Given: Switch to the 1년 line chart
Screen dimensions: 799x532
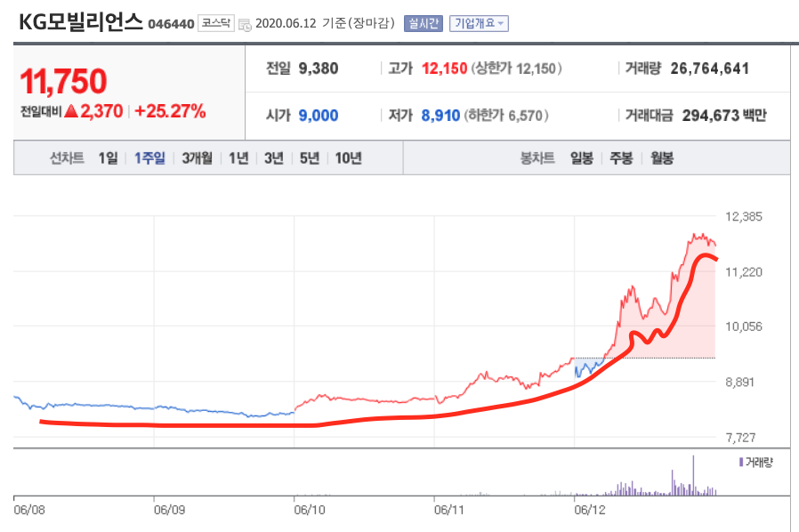Looking at the screenshot, I should pos(238,158).
